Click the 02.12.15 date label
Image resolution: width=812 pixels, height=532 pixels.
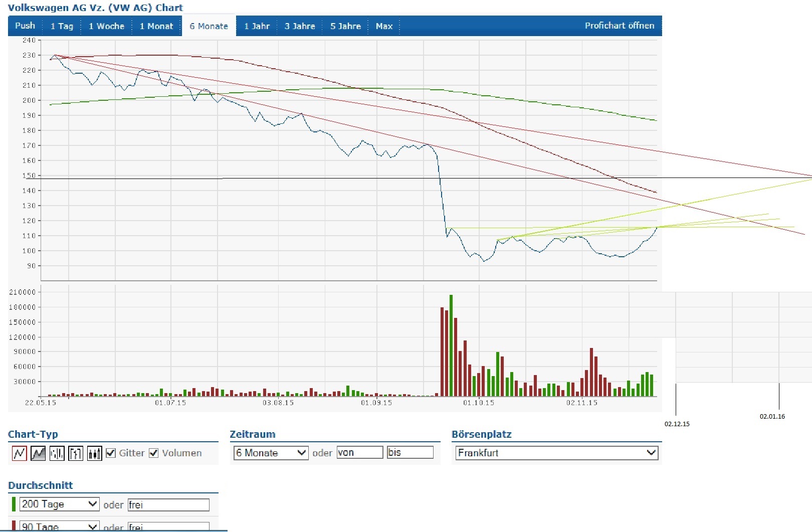[x=677, y=424]
